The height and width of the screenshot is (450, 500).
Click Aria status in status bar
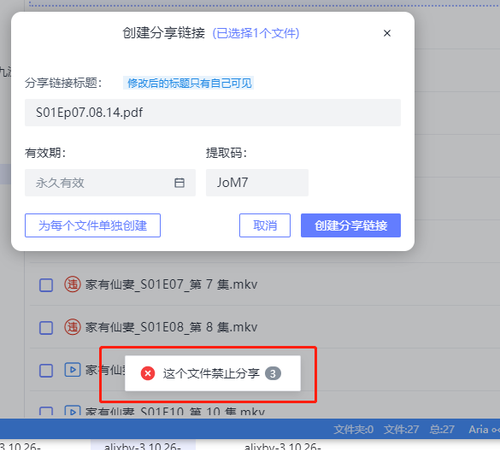pos(484,429)
